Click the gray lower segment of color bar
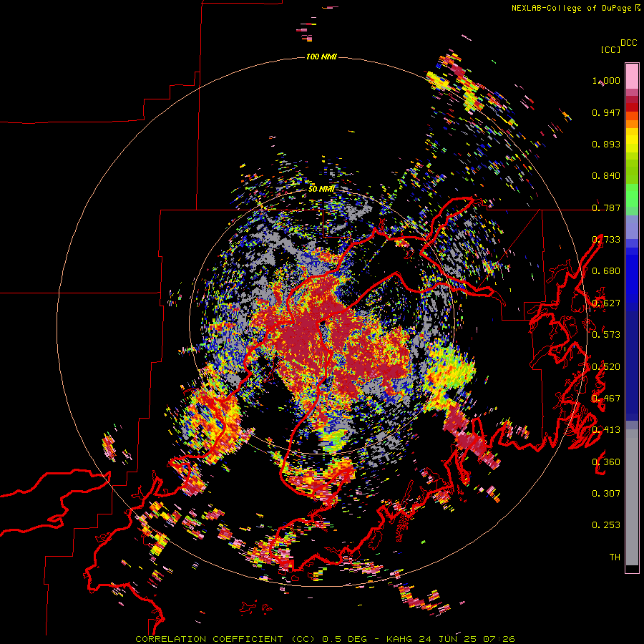Screen dimensions: 644x644 coord(632,497)
